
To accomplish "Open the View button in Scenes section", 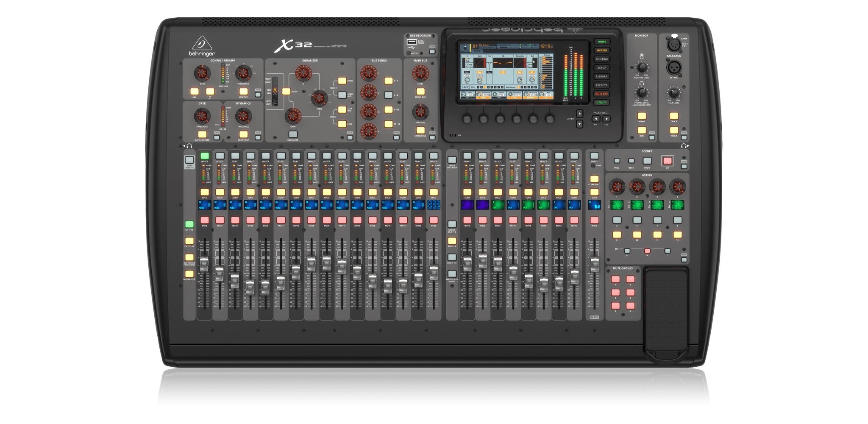I will [x=684, y=167].
